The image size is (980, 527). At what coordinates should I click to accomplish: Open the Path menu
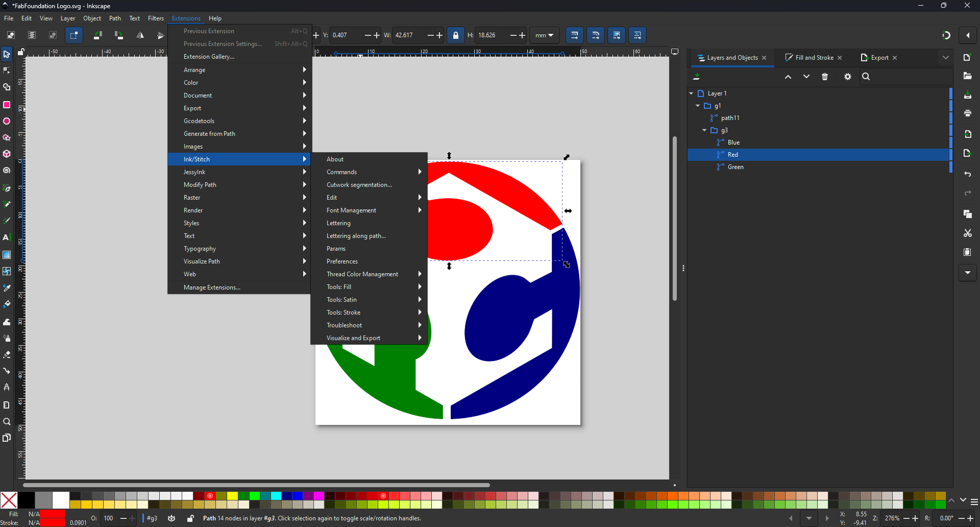[115, 18]
